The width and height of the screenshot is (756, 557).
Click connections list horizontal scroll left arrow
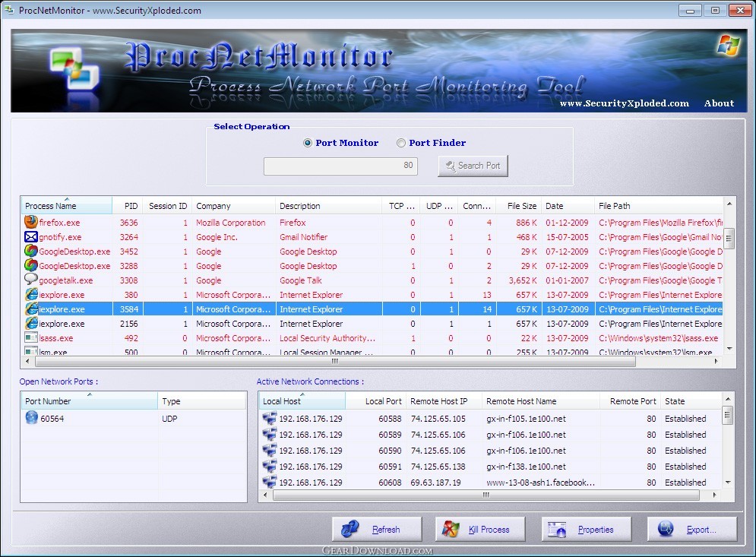pos(264,495)
